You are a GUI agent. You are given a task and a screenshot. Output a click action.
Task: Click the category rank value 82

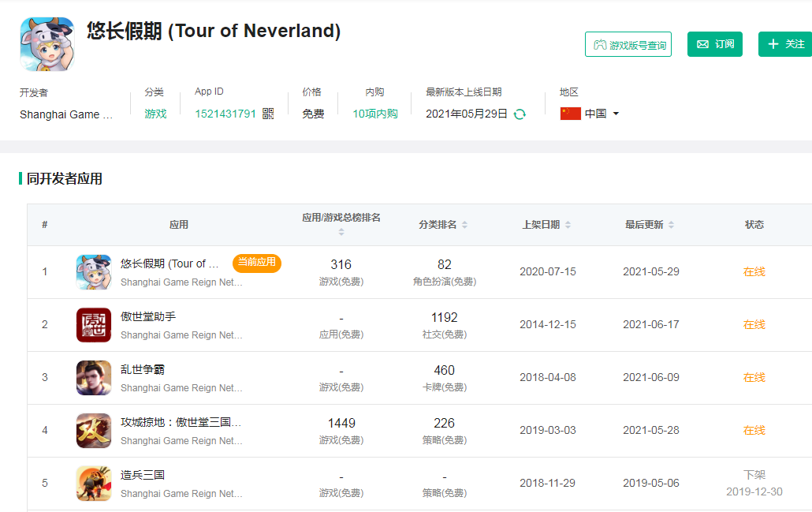click(445, 265)
